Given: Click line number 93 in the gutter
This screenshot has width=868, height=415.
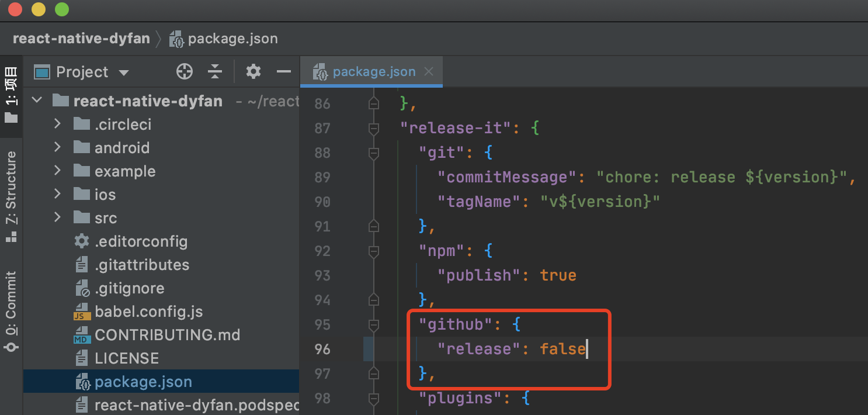Looking at the screenshot, I should point(322,275).
